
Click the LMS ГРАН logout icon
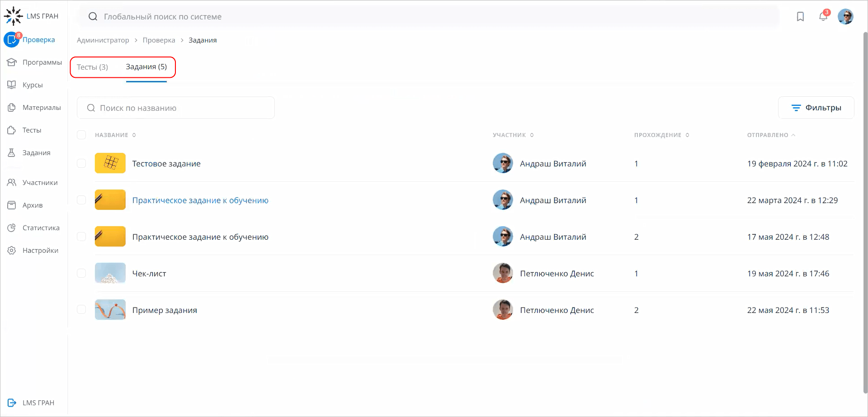click(12, 403)
